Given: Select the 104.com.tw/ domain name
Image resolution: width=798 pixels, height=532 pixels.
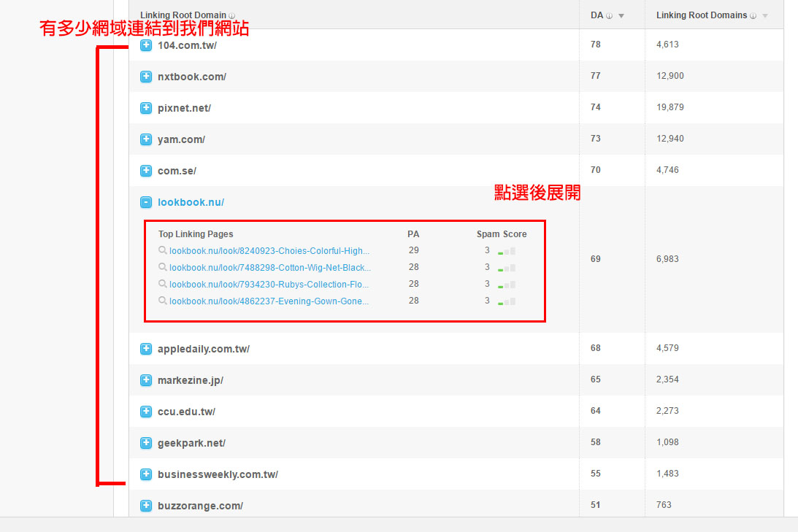Looking at the screenshot, I should [188, 45].
